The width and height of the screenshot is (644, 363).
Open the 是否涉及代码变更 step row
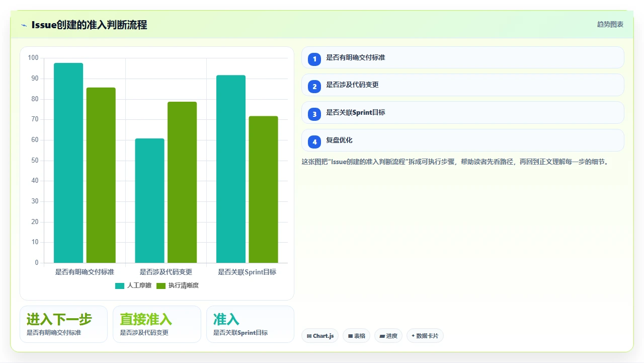point(463,85)
